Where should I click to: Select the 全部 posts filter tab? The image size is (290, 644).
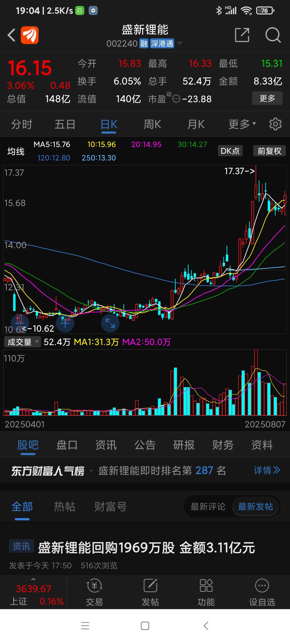[x=22, y=507]
